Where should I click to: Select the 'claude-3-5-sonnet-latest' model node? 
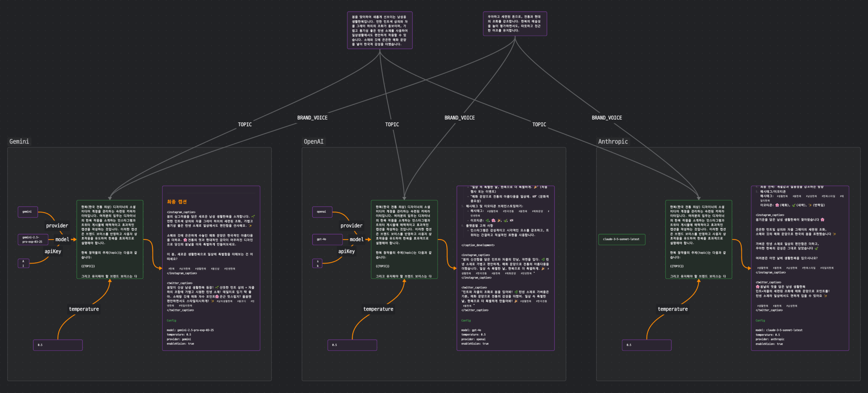(622, 240)
